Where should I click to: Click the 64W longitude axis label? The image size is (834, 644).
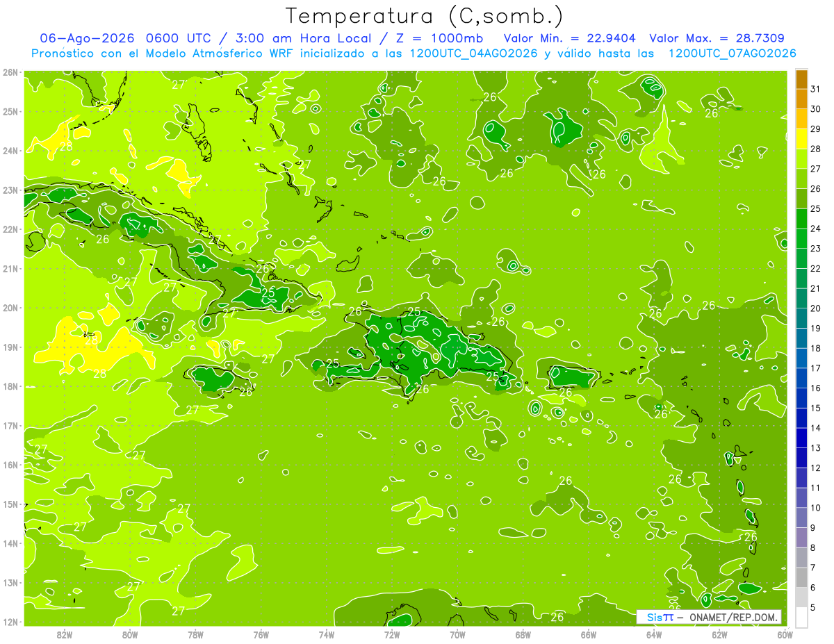pos(654,634)
